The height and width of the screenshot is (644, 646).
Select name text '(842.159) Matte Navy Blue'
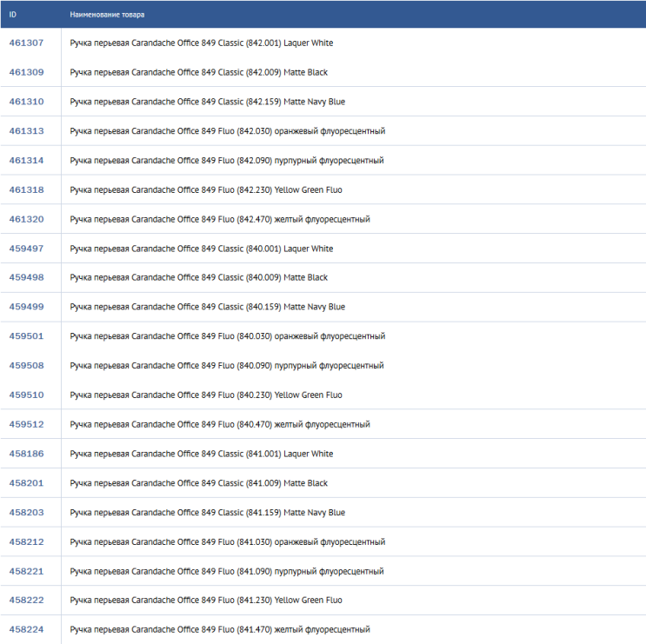pos(296,102)
